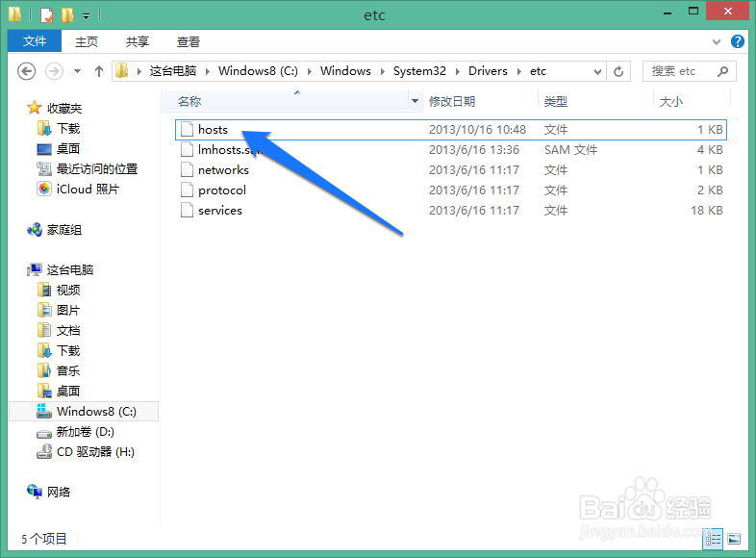Click Windows8 (C:) in the address bar
Viewport: 756px width, 558px height.
(x=258, y=71)
